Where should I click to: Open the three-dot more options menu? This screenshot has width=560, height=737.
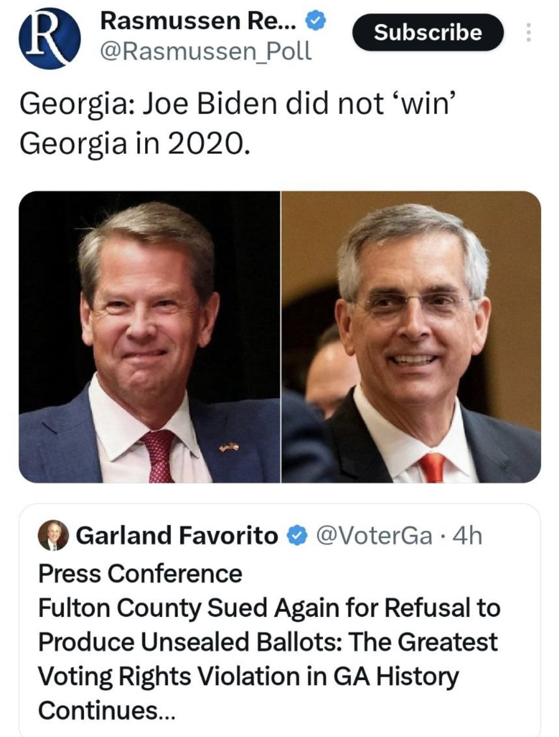pos(528,33)
